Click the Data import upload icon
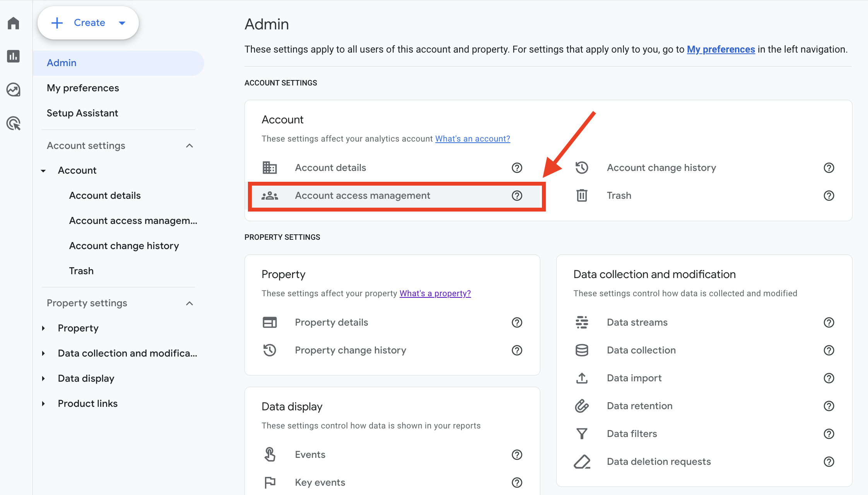Screen dimensions: 868x495 (x=582, y=378)
